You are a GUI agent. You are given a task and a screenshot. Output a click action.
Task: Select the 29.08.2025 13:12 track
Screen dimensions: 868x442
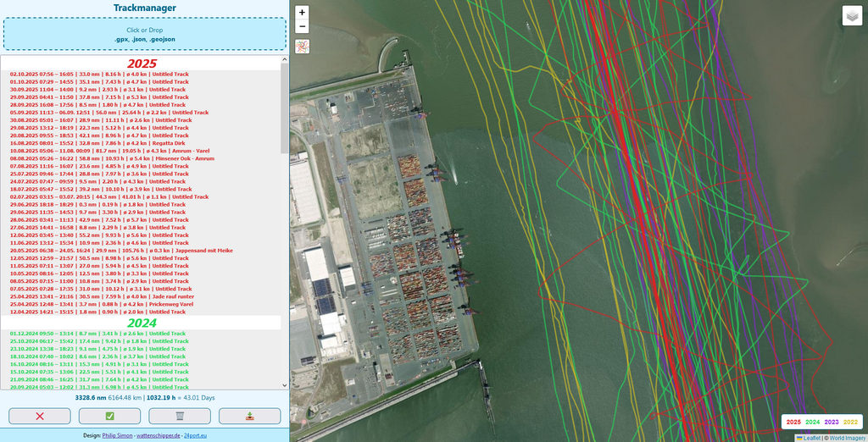pos(142,128)
